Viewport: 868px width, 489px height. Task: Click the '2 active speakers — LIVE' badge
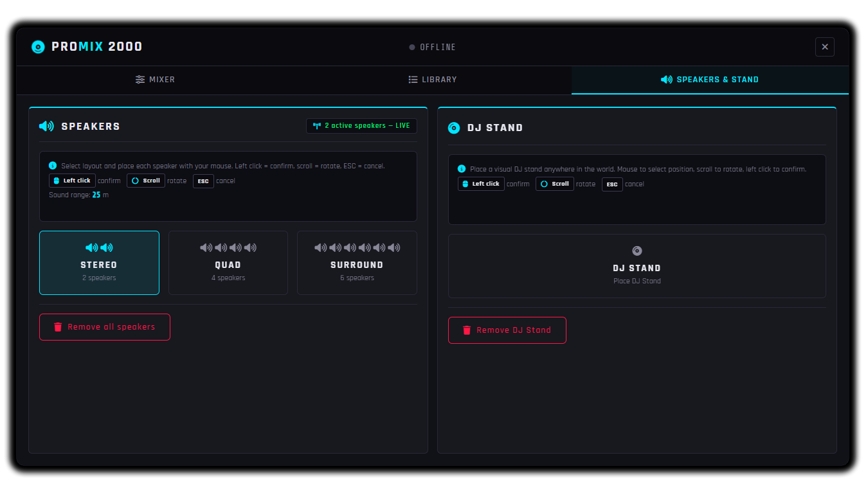361,126
